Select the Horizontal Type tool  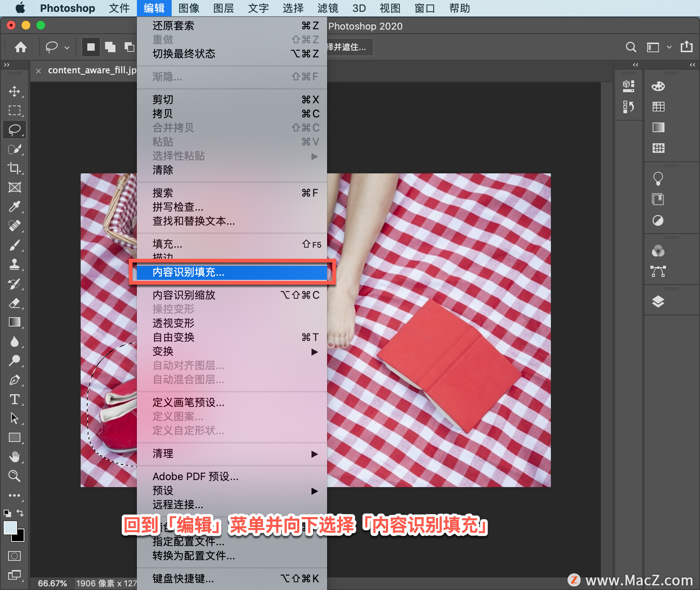(x=14, y=399)
